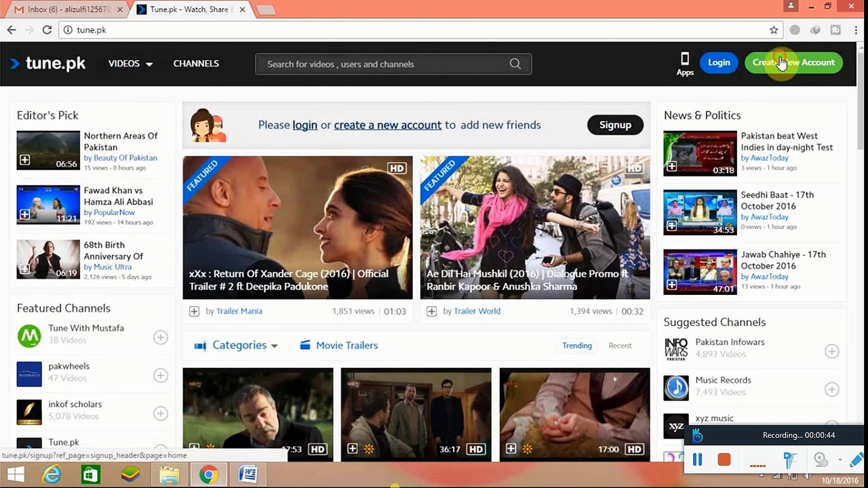This screenshot has width=868, height=488.
Task: Open the Music Records channel avatar
Action: [676, 388]
